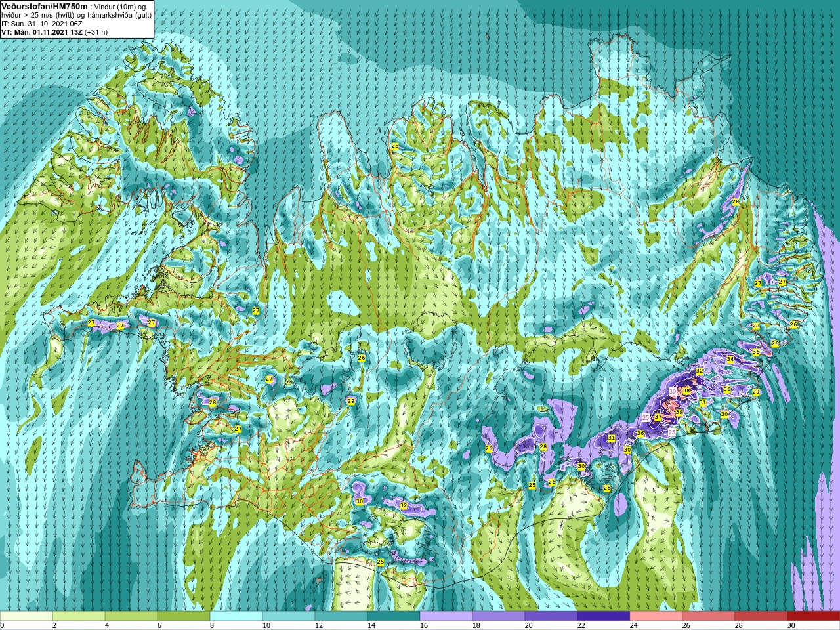Pick the 4–6 m/s green legend swatch
840x630 pixels.
tap(131, 616)
